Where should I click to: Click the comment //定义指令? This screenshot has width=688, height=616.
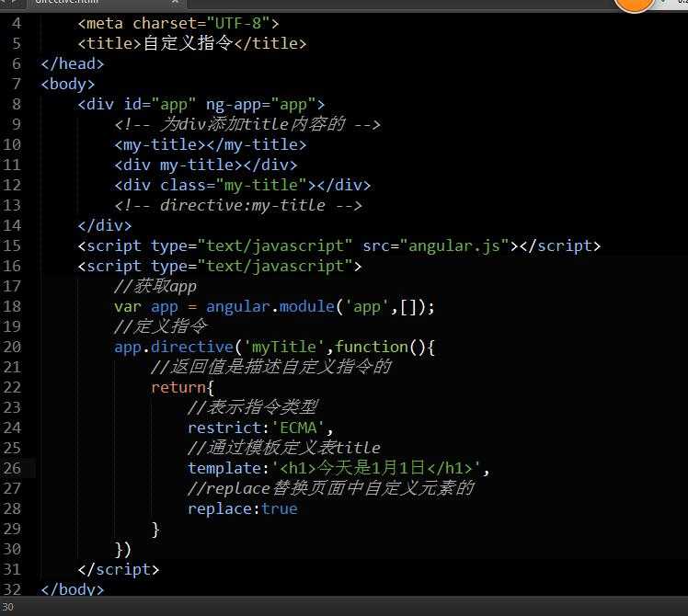tap(160, 326)
